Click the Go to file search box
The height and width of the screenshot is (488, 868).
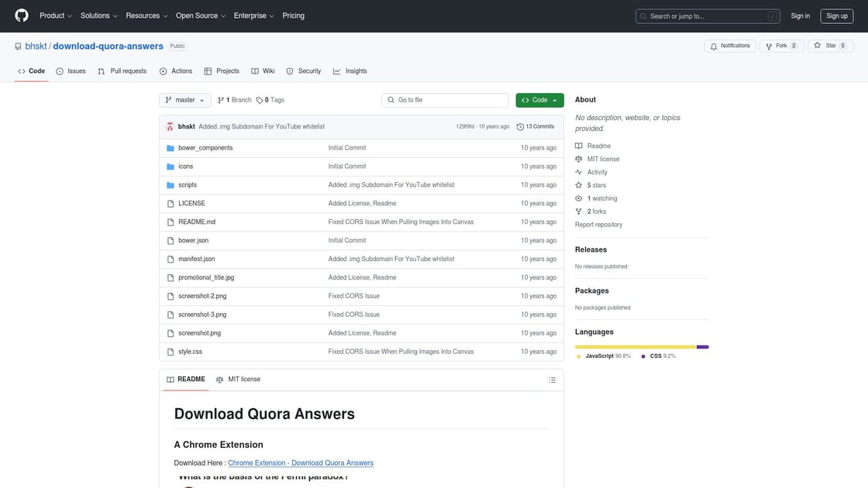pyautogui.click(x=445, y=100)
